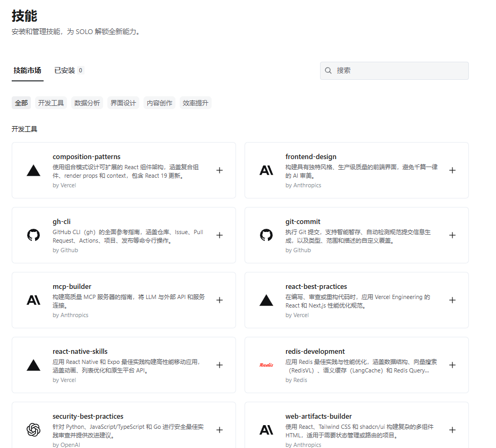The width and height of the screenshot is (496, 448).
Task: Click the plus icon for security-best-practices
Action: [220, 430]
